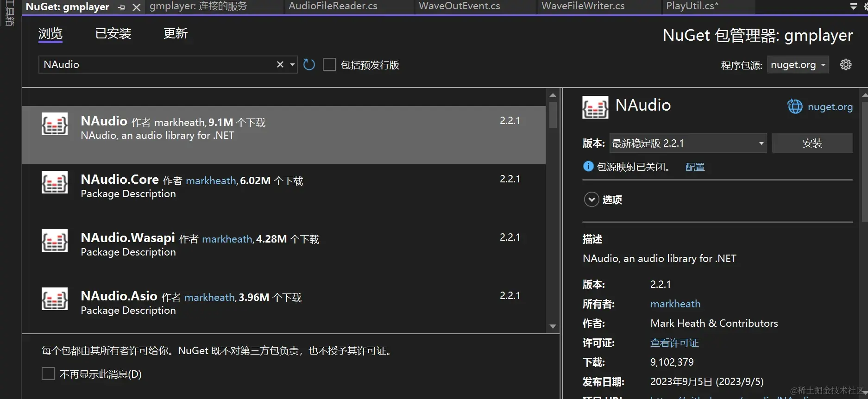
Task: Open the package source nuget.org dropdown
Action: pyautogui.click(x=798, y=65)
